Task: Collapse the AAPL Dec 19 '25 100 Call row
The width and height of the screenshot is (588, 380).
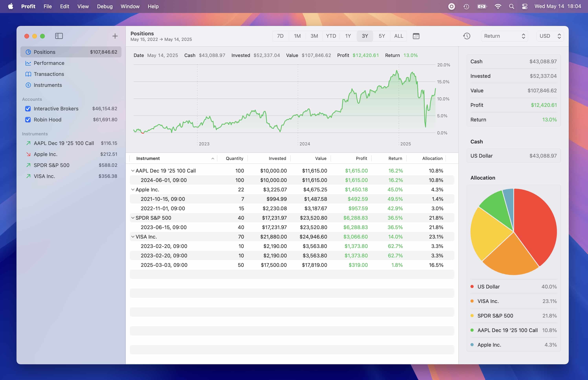Action: [x=133, y=171]
